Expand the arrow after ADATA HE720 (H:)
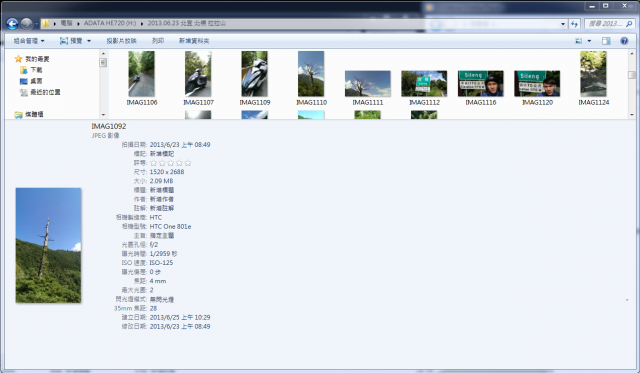 pyautogui.click(x=142, y=24)
